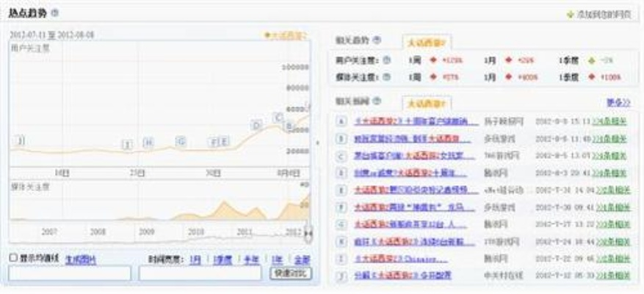Click the 条相关 link in news row A
644x294 pixels.
tap(609, 121)
